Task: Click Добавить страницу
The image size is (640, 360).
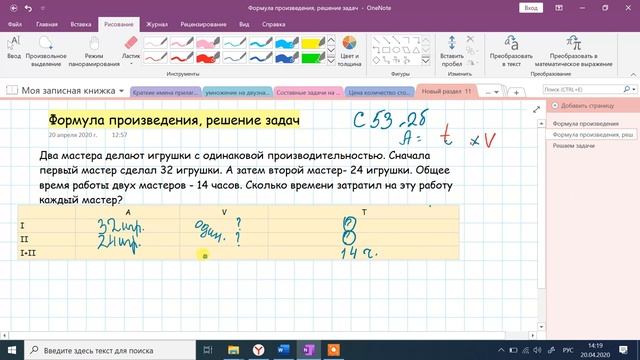Action: 583,106
